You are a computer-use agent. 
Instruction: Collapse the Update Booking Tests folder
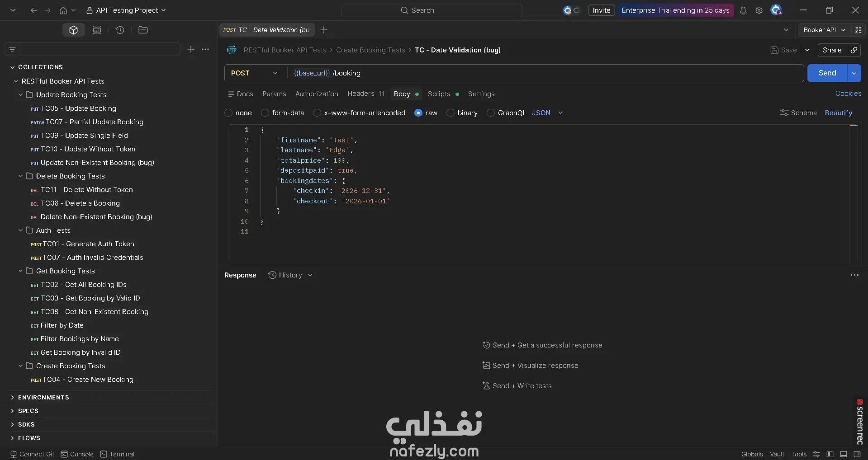pyautogui.click(x=20, y=95)
